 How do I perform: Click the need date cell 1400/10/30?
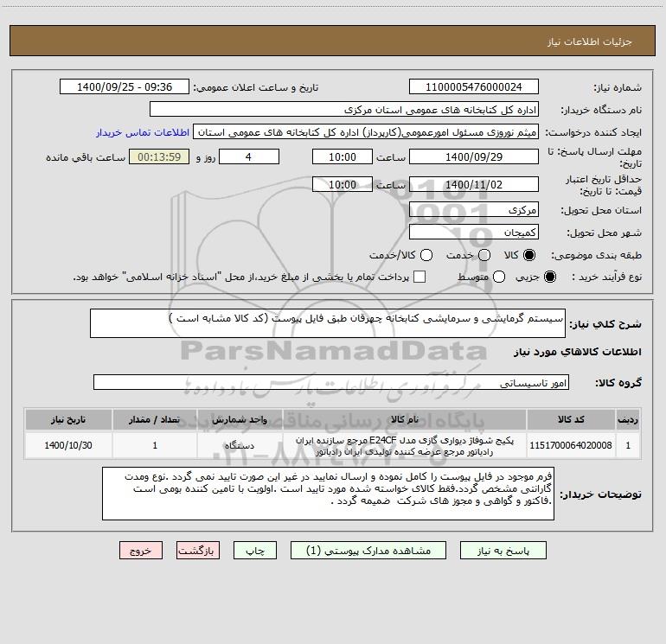click(68, 445)
